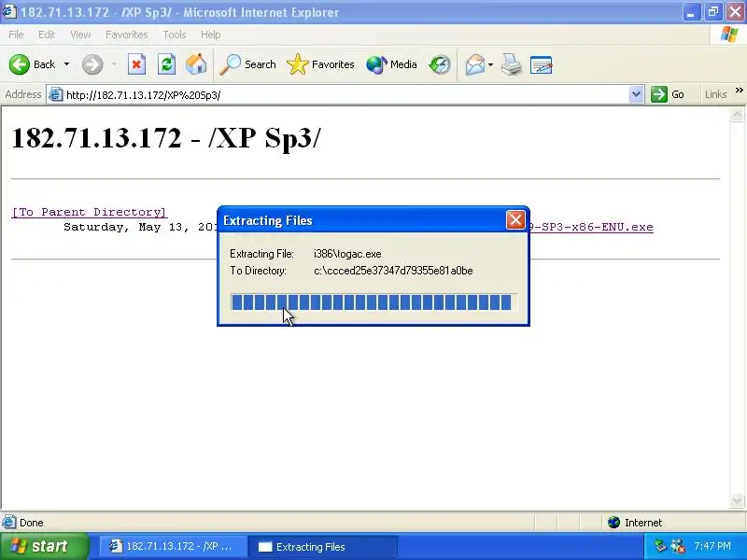Click the network connection tray icon
747x560 pixels.
(678, 546)
